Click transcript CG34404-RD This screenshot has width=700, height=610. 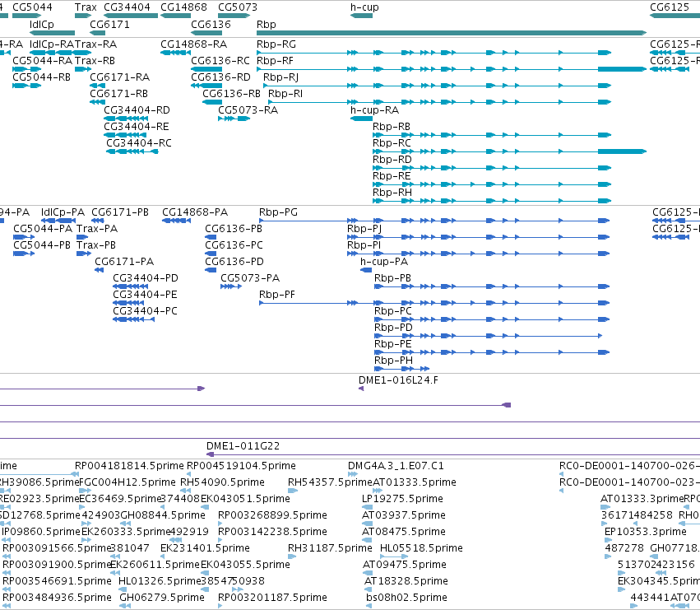pyautogui.click(x=137, y=110)
